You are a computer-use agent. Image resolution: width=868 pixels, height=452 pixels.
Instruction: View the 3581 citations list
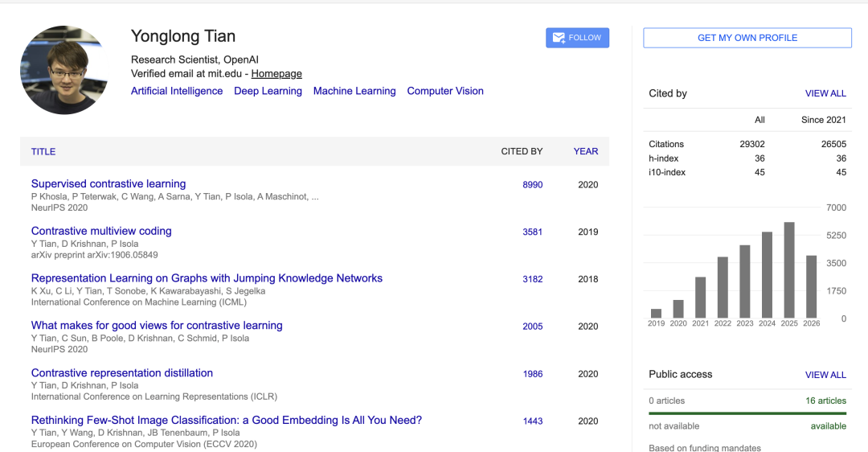[x=533, y=232]
